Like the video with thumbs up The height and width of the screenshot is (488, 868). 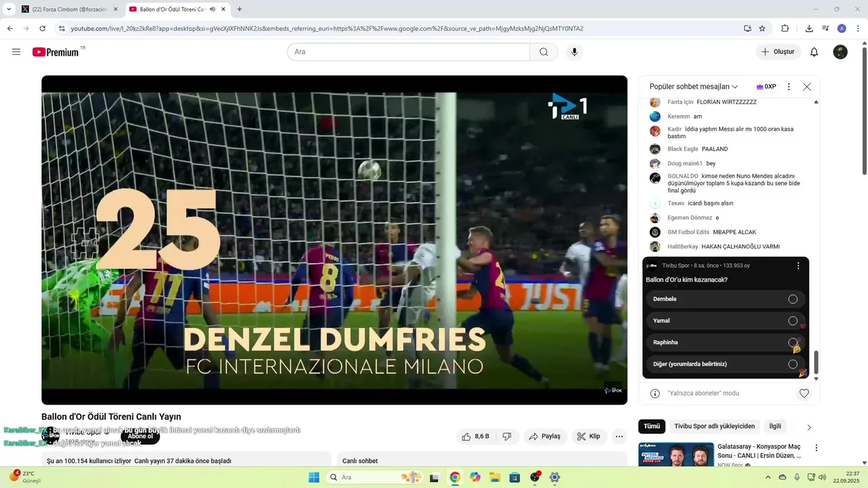pyautogui.click(x=475, y=436)
